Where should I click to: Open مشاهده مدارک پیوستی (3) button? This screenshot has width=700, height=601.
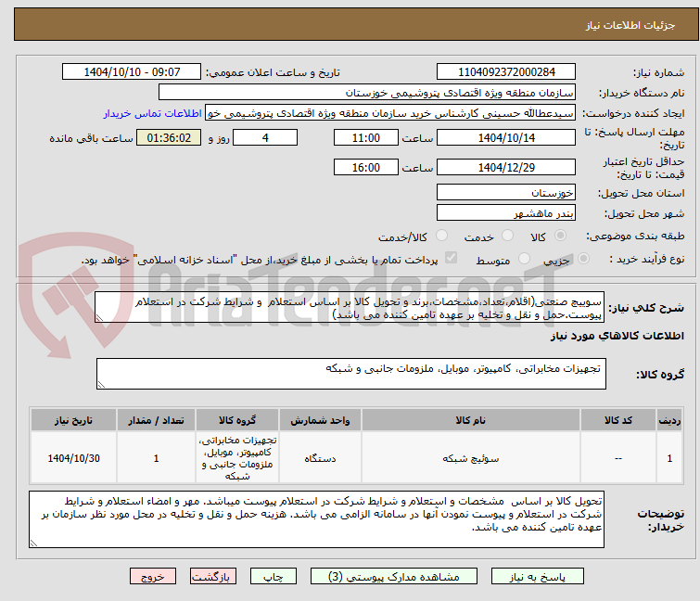(x=394, y=577)
